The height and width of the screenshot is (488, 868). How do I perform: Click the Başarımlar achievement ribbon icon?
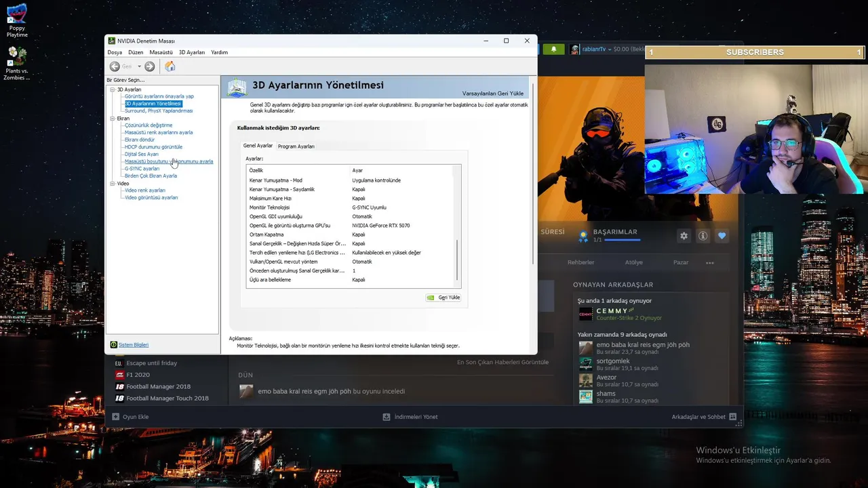click(583, 236)
